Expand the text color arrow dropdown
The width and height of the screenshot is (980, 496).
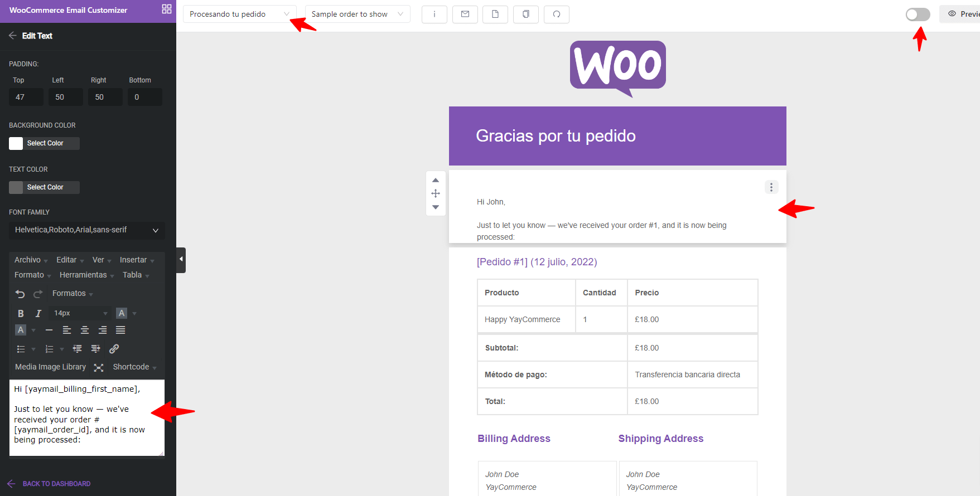pyautogui.click(x=134, y=313)
